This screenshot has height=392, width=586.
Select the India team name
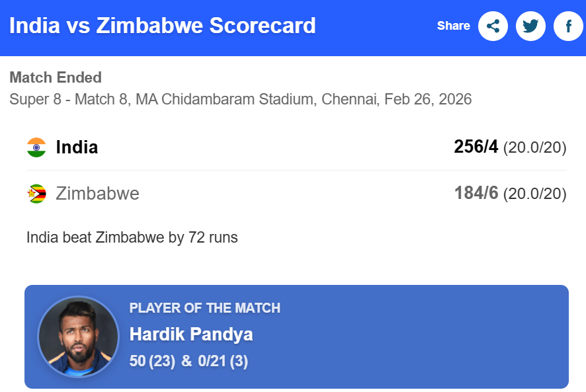77,147
